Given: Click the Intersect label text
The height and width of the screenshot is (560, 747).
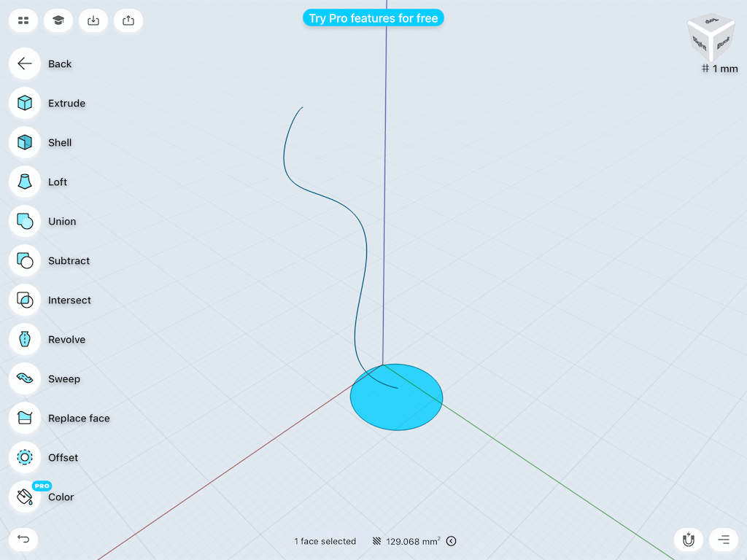Looking at the screenshot, I should point(69,300).
